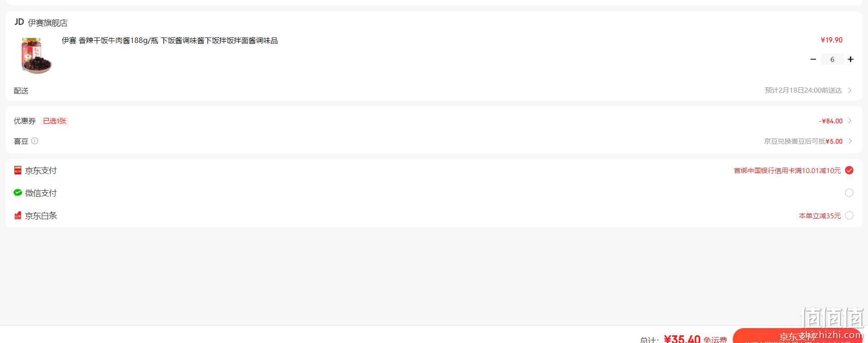Click the 京东白条 icon

click(x=18, y=216)
